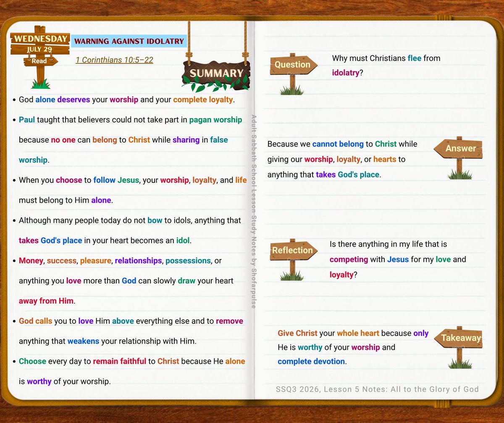
Task: Click the words 'complete loyalty' in first bullet
Action: (203, 100)
